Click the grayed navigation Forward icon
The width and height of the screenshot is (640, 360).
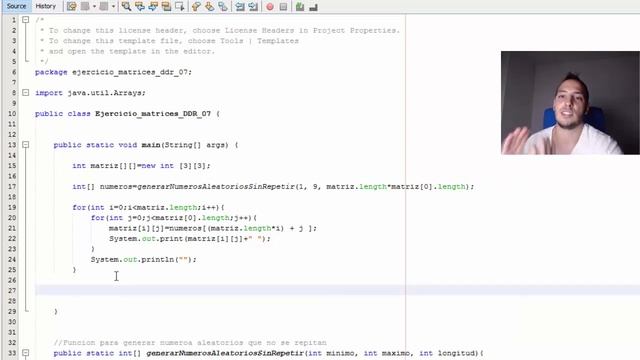104,7
